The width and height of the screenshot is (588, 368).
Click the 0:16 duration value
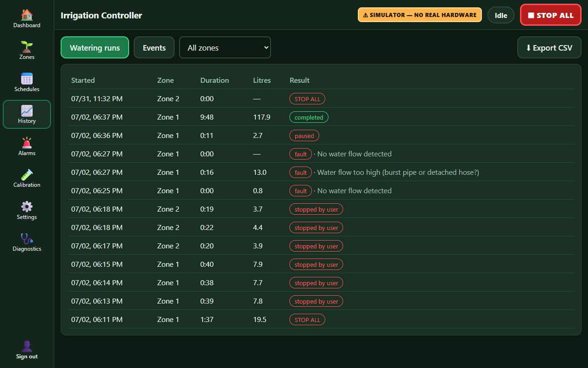pyautogui.click(x=207, y=172)
